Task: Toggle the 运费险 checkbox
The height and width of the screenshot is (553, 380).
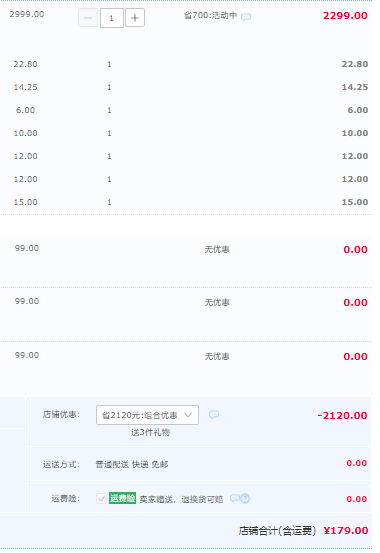Action: point(101,498)
